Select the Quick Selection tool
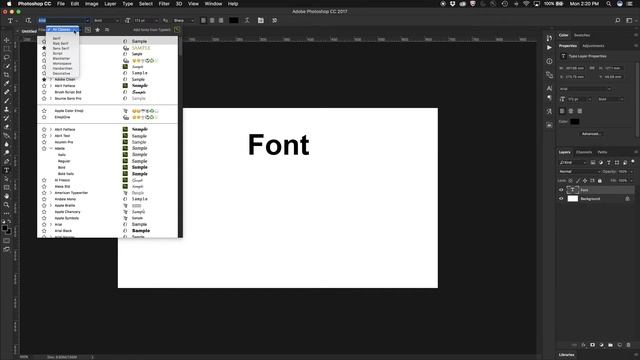The height and width of the screenshot is (360, 640). click(7, 66)
